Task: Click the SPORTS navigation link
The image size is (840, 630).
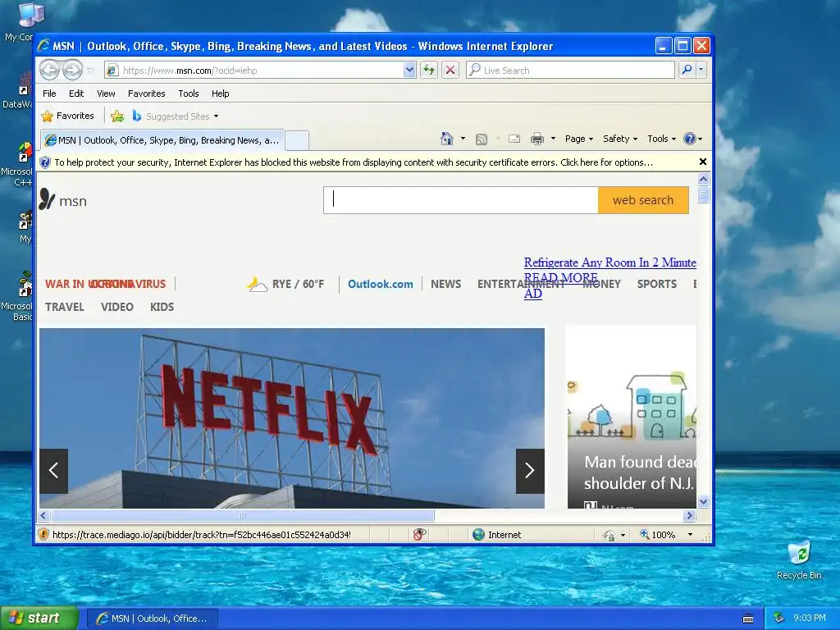Action: (657, 284)
